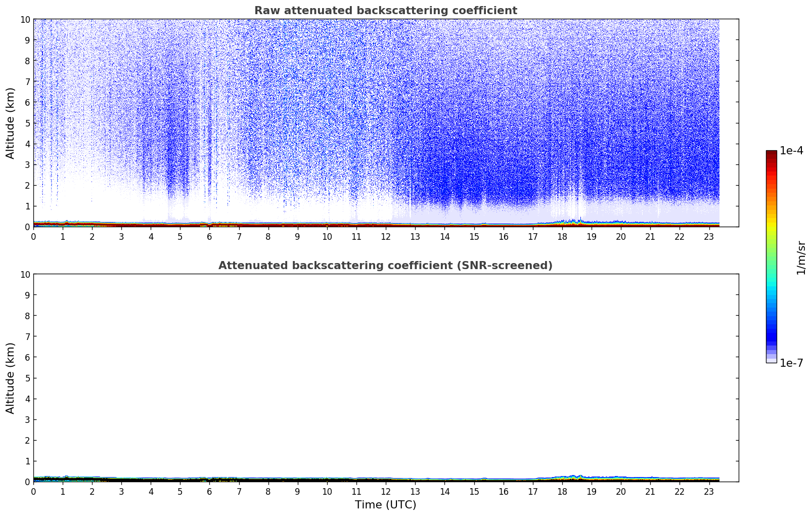
Task: Click the "1e-4" colorbar maximum label
Action: click(791, 151)
